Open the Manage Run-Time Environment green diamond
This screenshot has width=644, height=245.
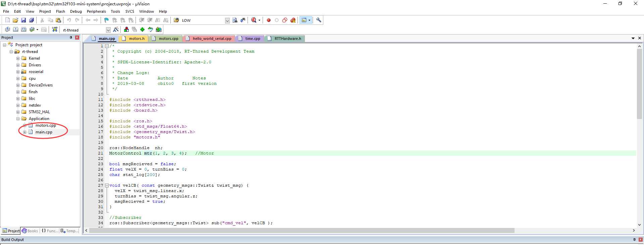[x=142, y=29]
